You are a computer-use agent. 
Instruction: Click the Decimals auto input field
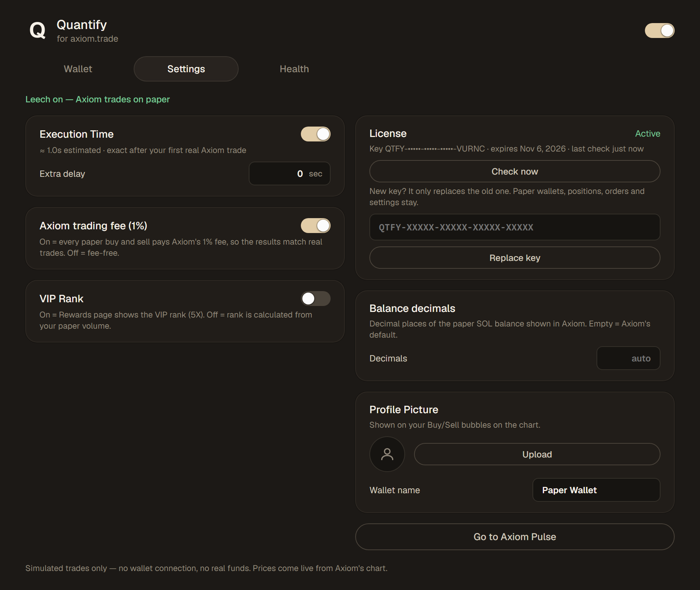click(x=629, y=358)
